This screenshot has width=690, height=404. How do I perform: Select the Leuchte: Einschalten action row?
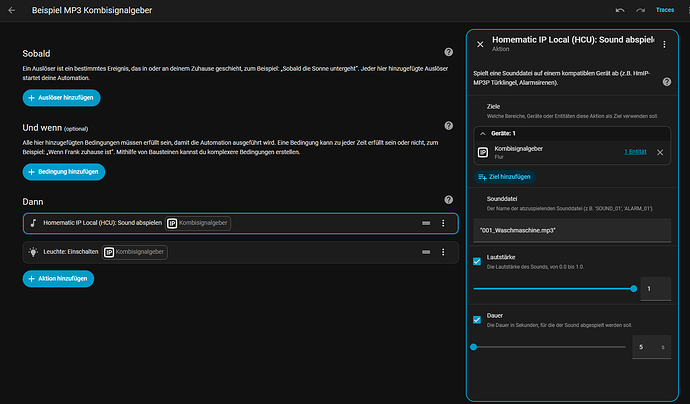(240, 252)
